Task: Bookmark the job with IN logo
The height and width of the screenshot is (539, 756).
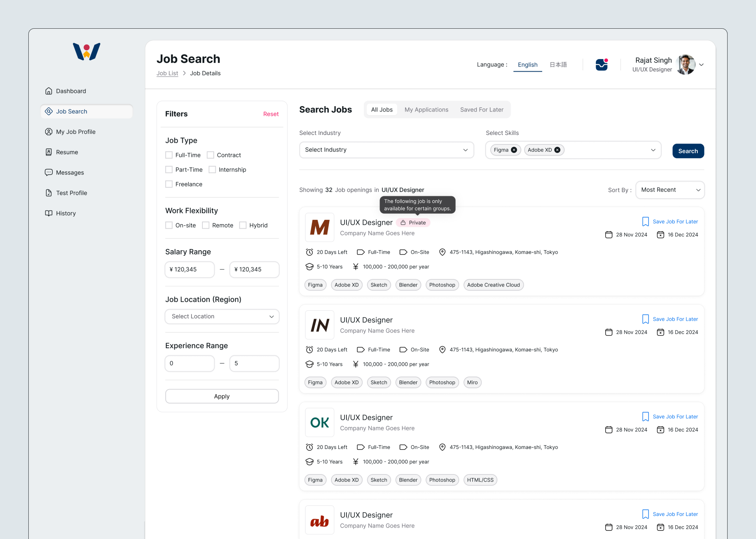Action: [x=645, y=319]
